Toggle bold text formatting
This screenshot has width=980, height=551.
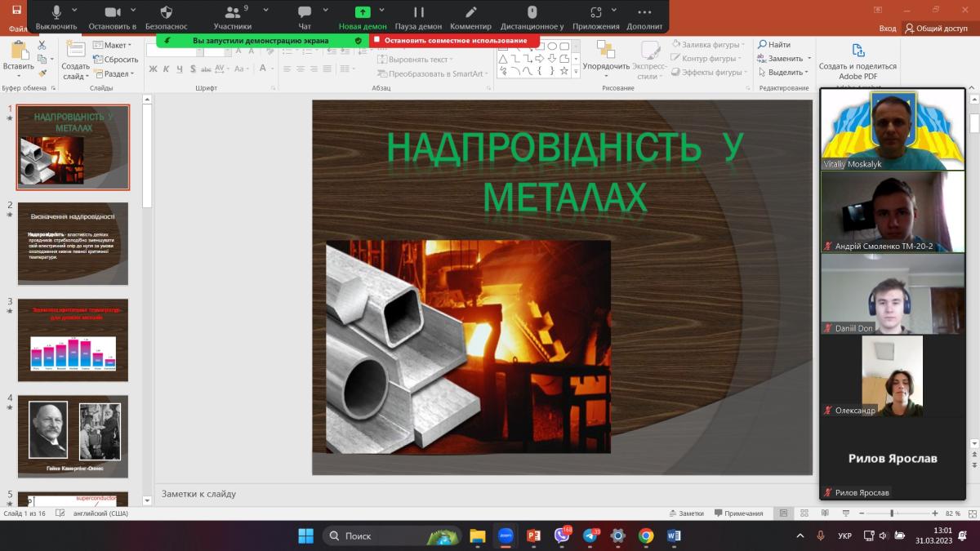tap(153, 69)
